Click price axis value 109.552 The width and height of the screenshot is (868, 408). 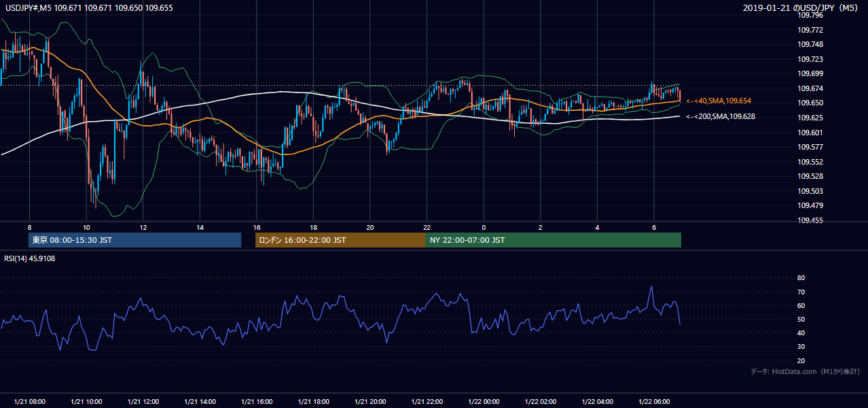(810, 162)
